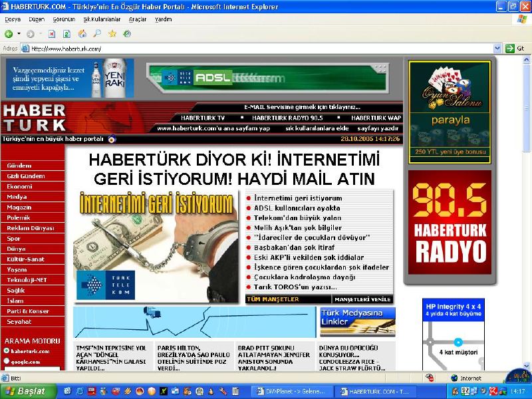This screenshot has height=399, width=532.
Task: Click the Git button beside address bar
Action: tap(515, 49)
